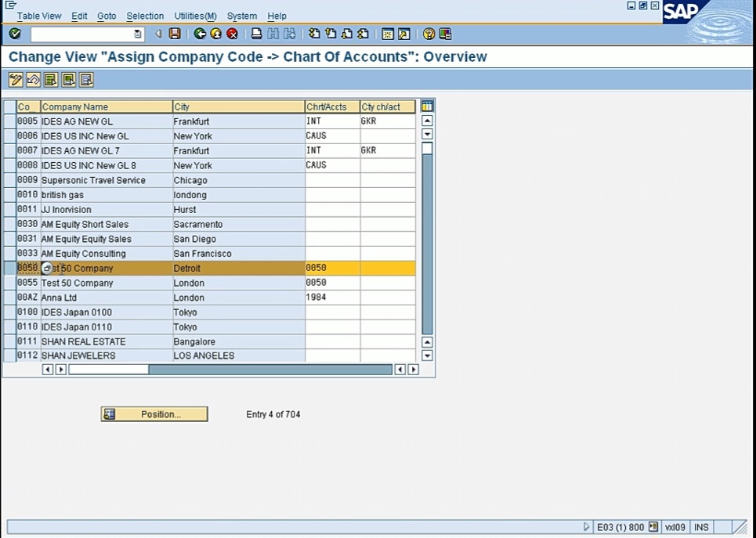Click the system info icon in the status bar
The width and height of the screenshot is (756, 538).
coord(653,527)
